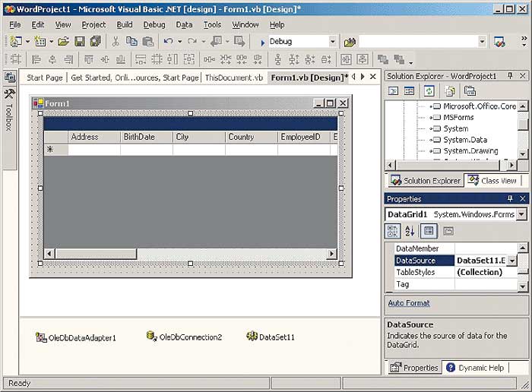Click the Open File folder icon
The image size is (532, 392).
63,41
